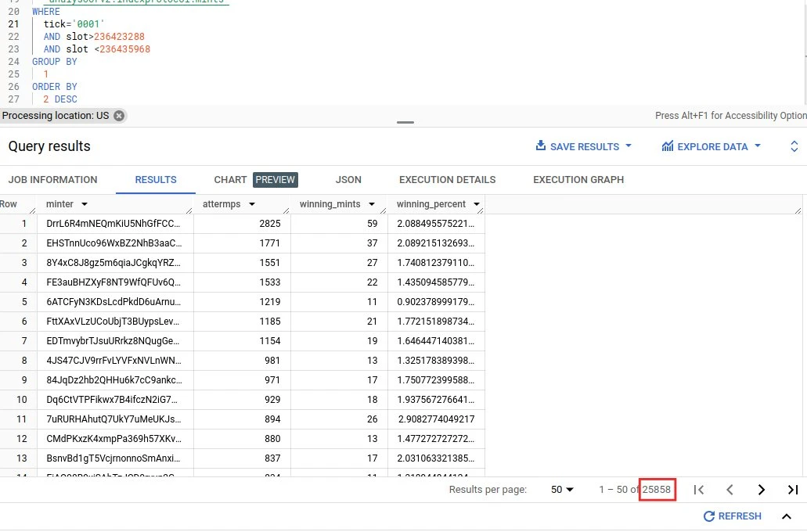The height and width of the screenshot is (532, 807).
Task: Go to the previous results page
Action: 730,490
